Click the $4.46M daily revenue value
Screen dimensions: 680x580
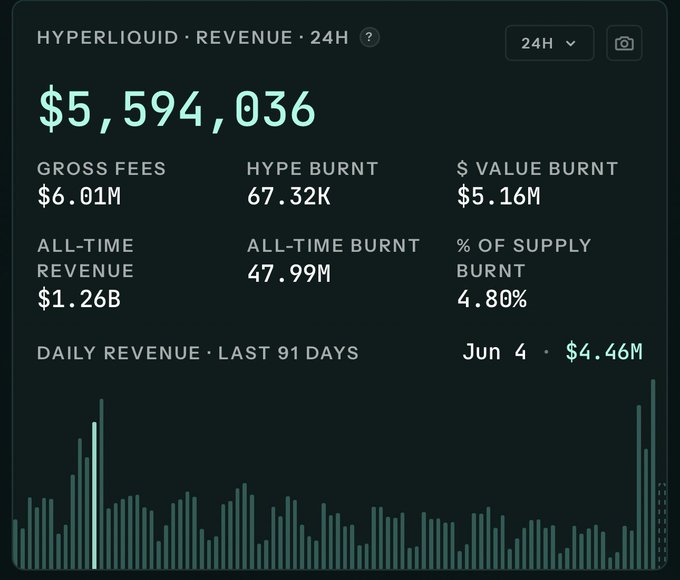(604, 351)
